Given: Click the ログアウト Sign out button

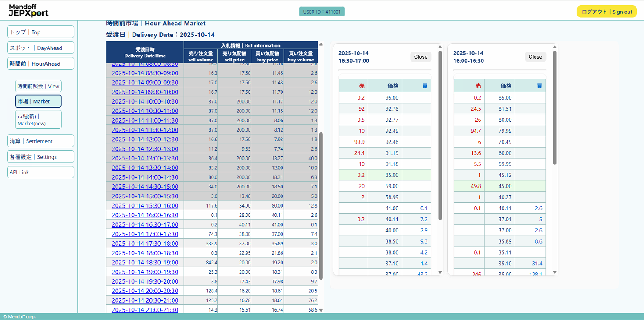Looking at the screenshot, I should (607, 12).
